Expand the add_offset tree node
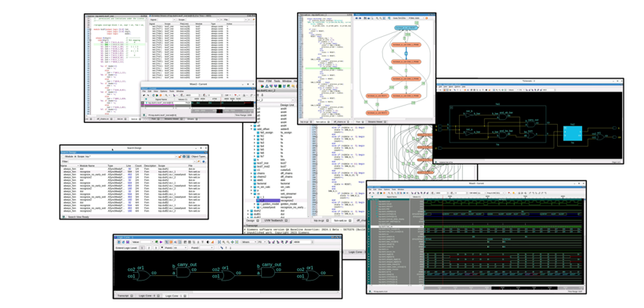Image resolution: width=644 pixels, height=308 pixels. [x=251, y=129]
